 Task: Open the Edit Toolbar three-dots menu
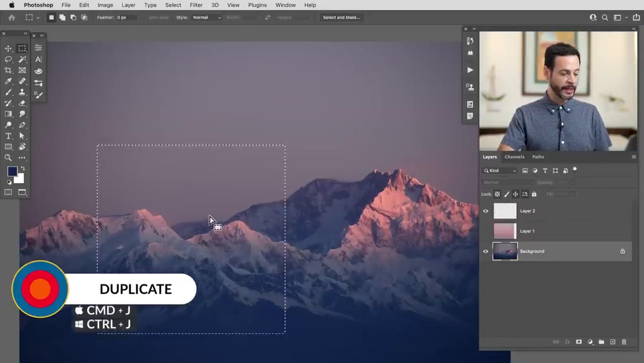(x=22, y=158)
